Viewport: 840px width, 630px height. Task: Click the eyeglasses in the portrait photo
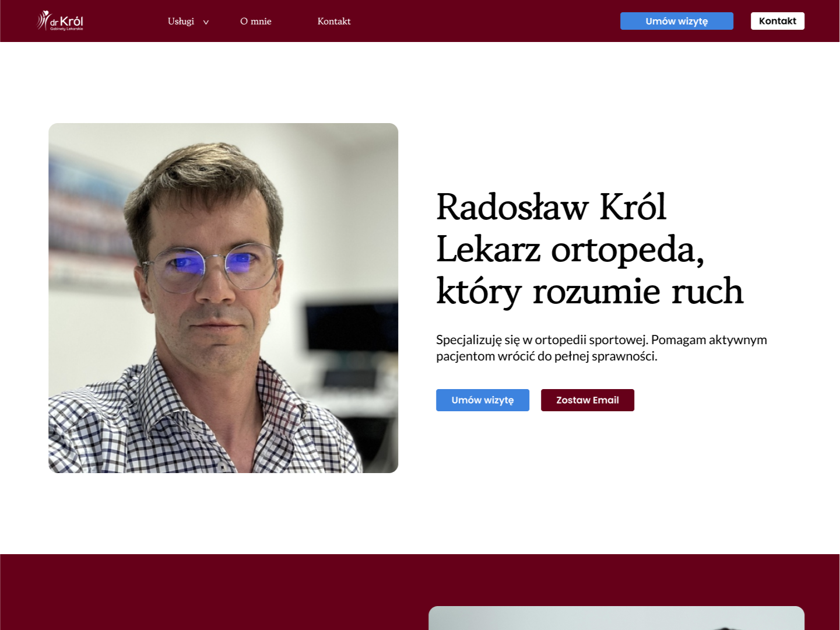tap(213, 267)
